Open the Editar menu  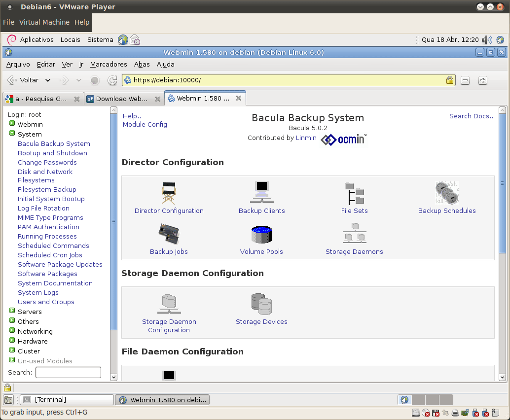pos(46,65)
